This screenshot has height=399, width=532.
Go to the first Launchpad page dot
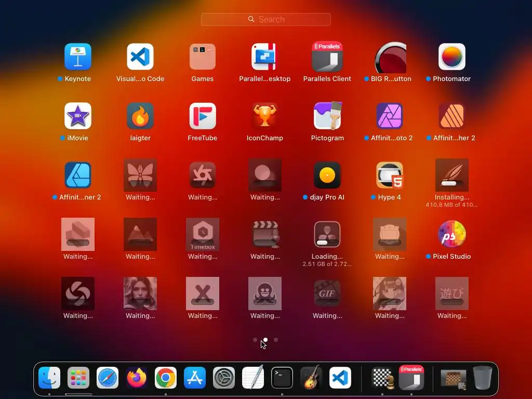click(x=255, y=340)
